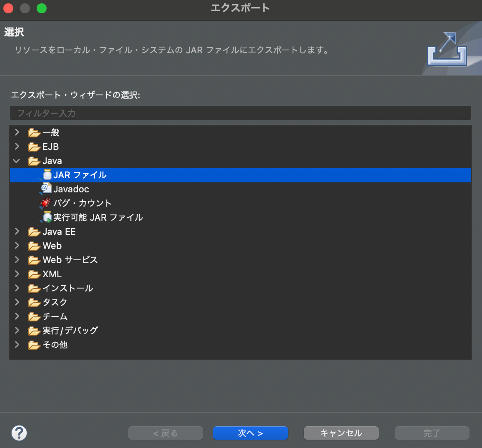This screenshot has height=448, width=482.
Task: Select the バグ・カウント text label
Action: [82, 203]
